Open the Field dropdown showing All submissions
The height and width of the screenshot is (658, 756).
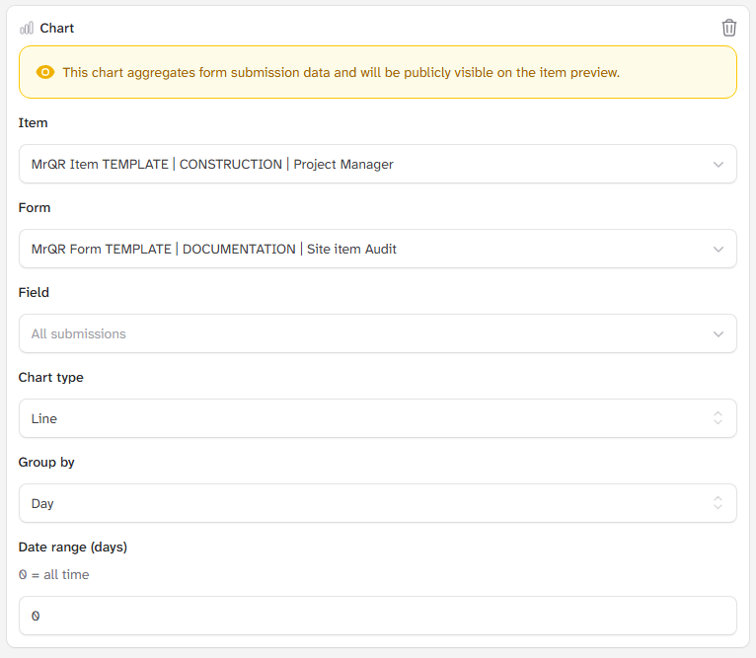[x=378, y=334]
